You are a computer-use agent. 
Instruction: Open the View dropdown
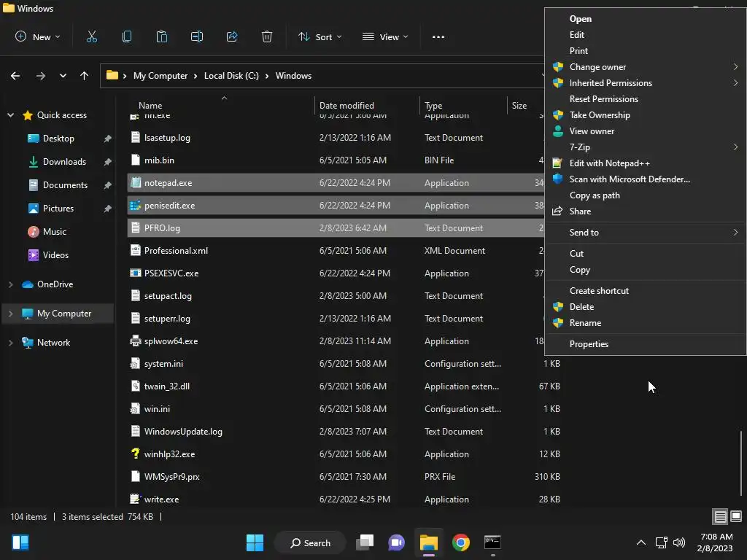385,36
